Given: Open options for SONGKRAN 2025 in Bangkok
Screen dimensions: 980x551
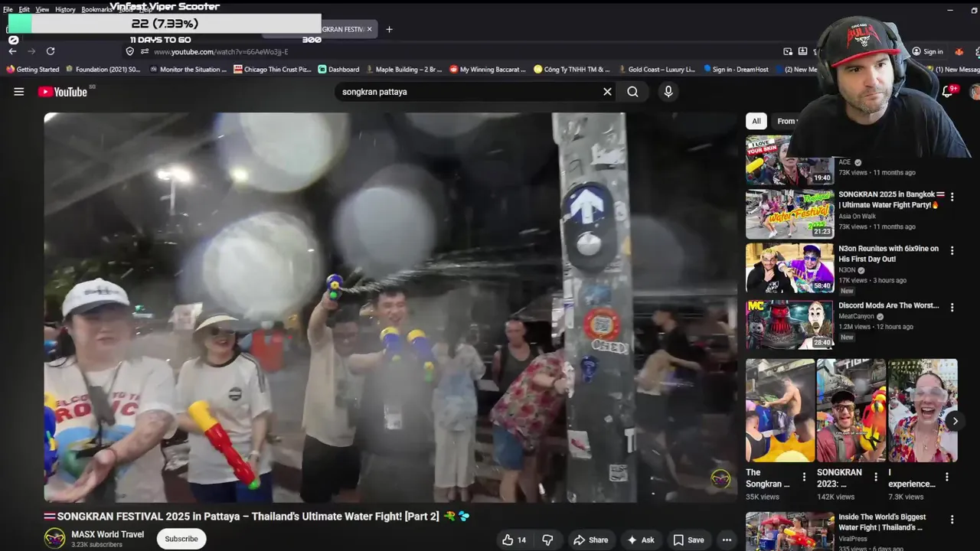Looking at the screenshot, I should 952,197.
